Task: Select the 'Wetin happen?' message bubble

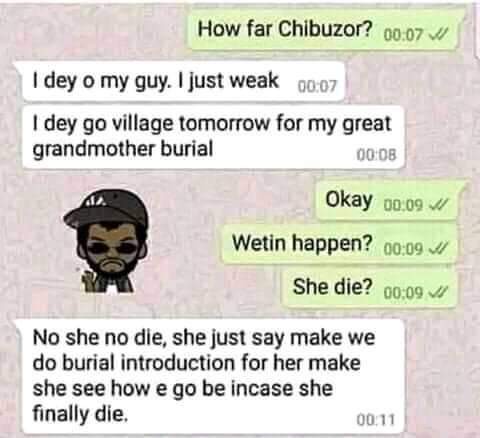Action: click(340, 244)
